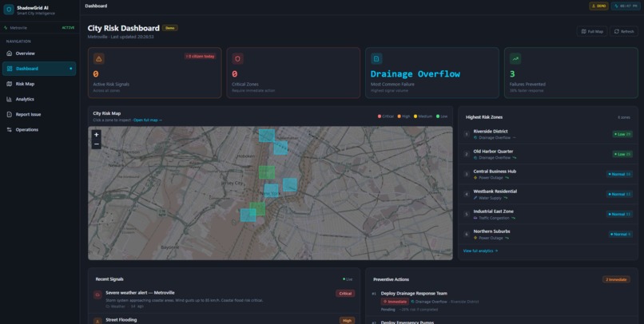This screenshot has height=324, width=644.
Task: Click the Power Outage icon under Central Business Hub
Action: coord(475,178)
